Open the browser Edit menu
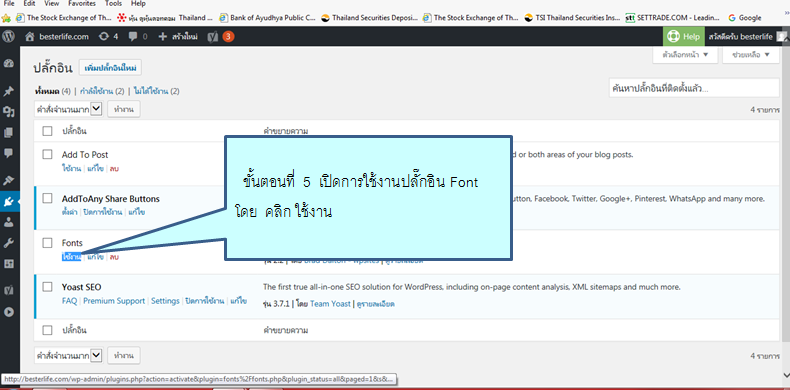 click(x=29, y=4)
